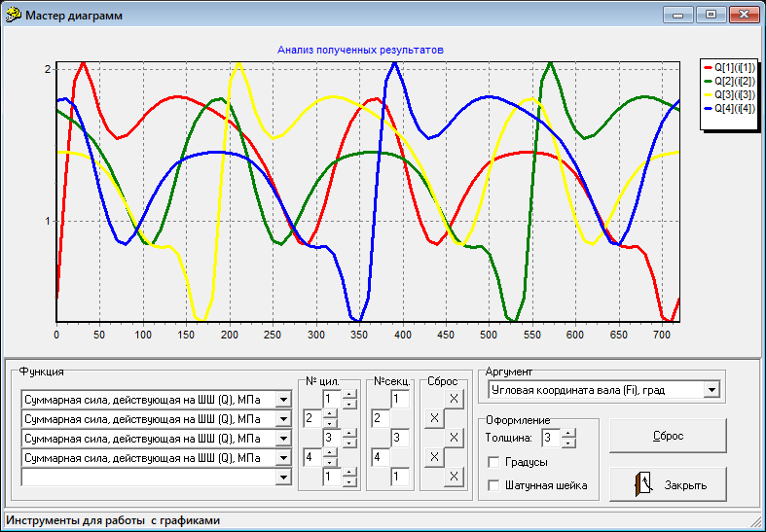Image resolution: width=766 pixels, height=532 pixels.
Task: Click the x-axis label 700
Action: [x=662, y=335]
